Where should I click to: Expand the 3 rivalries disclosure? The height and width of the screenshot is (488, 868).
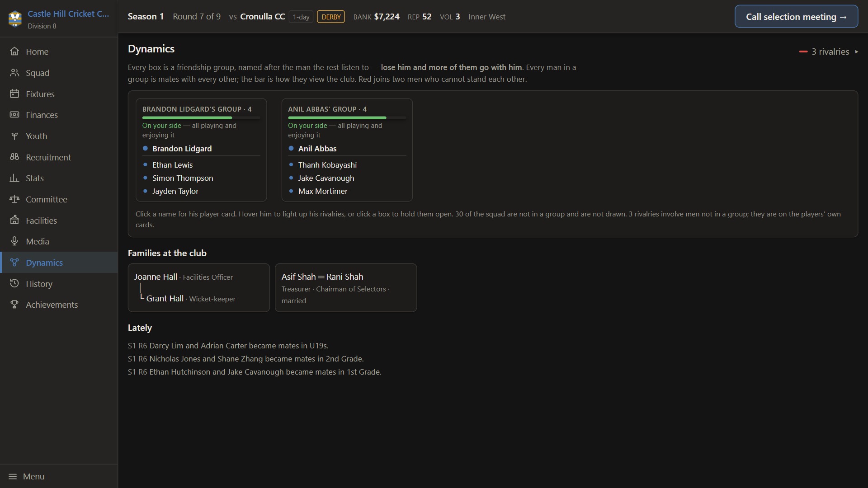[829, 52]
